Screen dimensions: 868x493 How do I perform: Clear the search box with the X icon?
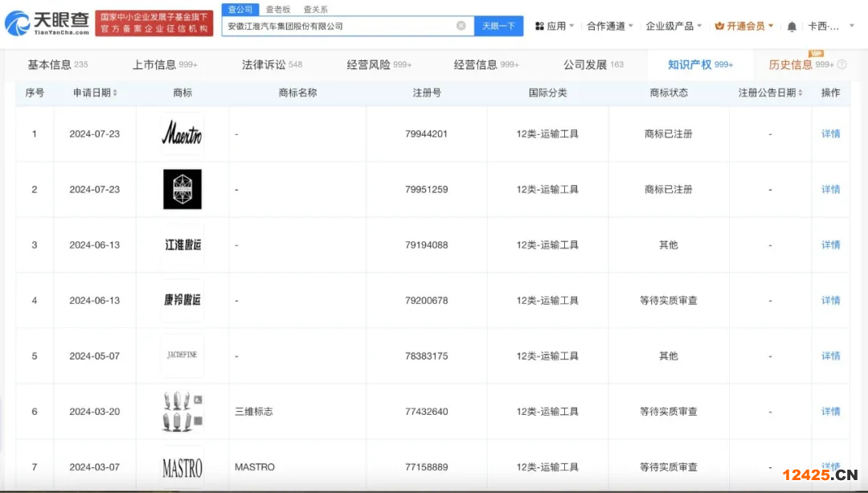(x=461, y=26)
